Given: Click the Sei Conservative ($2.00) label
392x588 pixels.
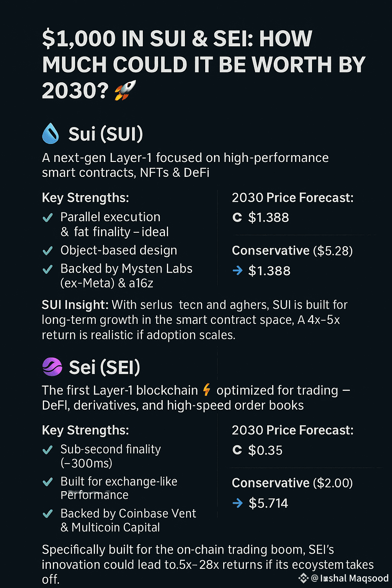Looking at the screenshot, I should coord(292,483).
